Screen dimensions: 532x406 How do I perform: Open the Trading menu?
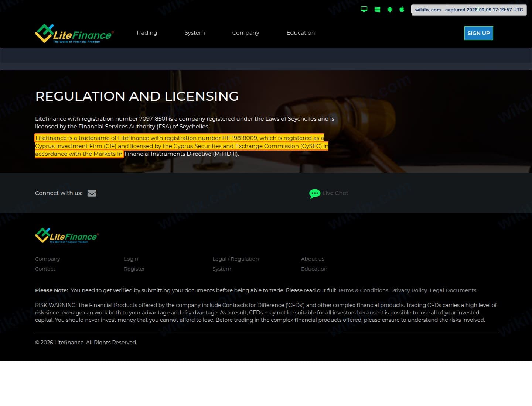pyautogui.click(x=146, y=33)
